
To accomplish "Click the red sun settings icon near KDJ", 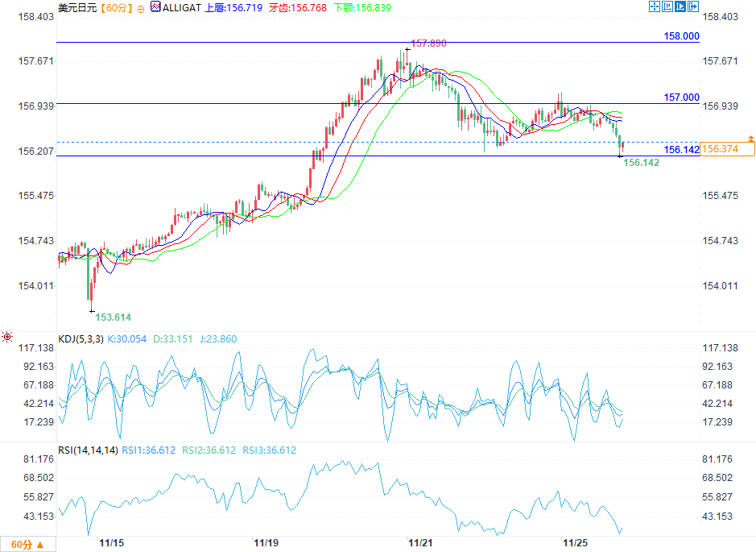I will coord(7,336).
